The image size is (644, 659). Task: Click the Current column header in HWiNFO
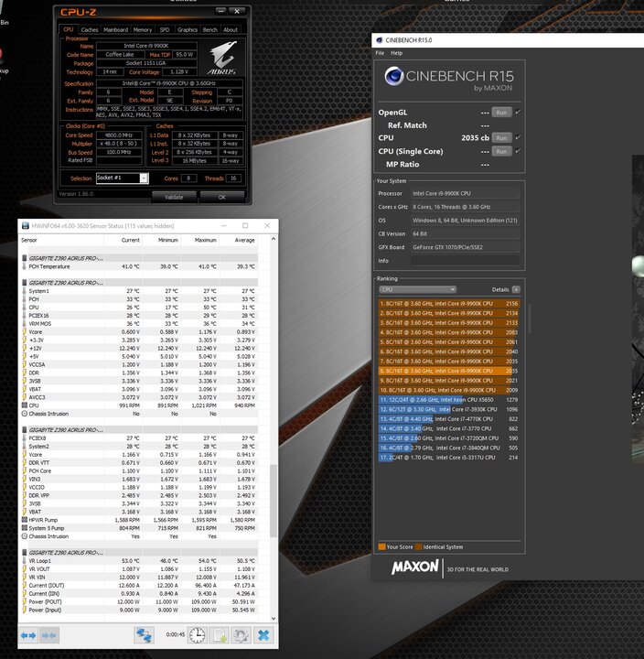pos(130,240)
